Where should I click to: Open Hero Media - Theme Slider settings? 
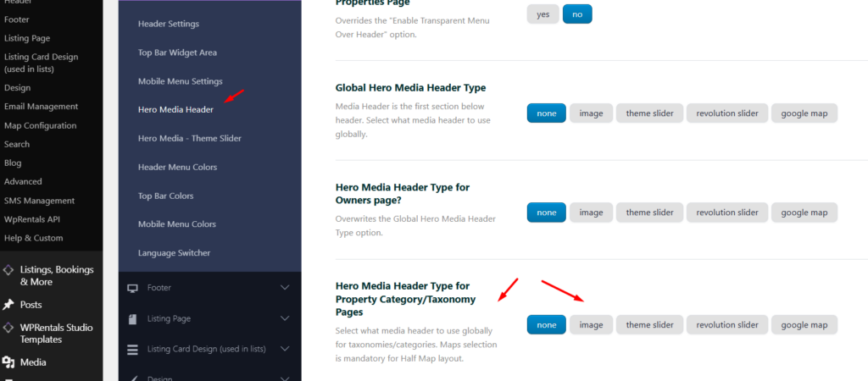pyautogui.click(x=189, y=138)
